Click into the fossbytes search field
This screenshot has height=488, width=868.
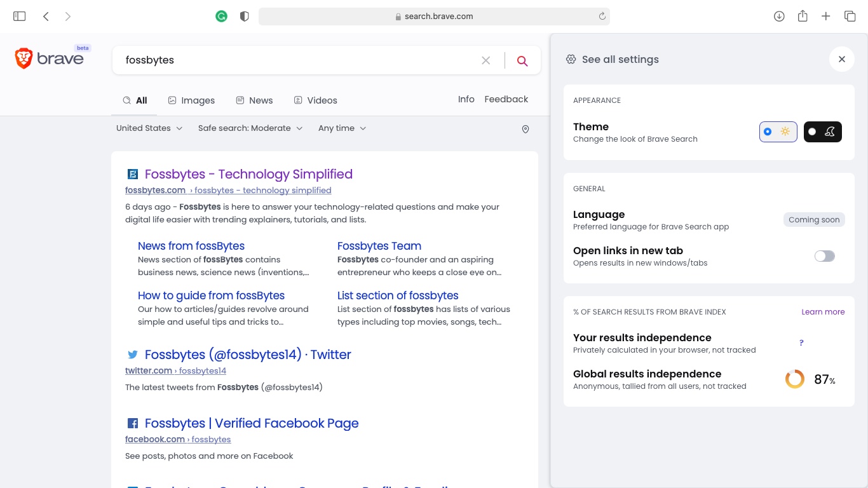[x=299, y=60]
